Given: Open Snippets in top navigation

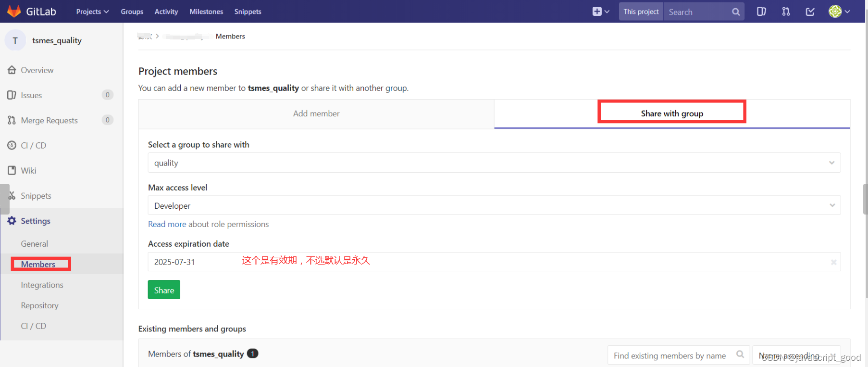Looking at the screenshot, I should 248,12.
